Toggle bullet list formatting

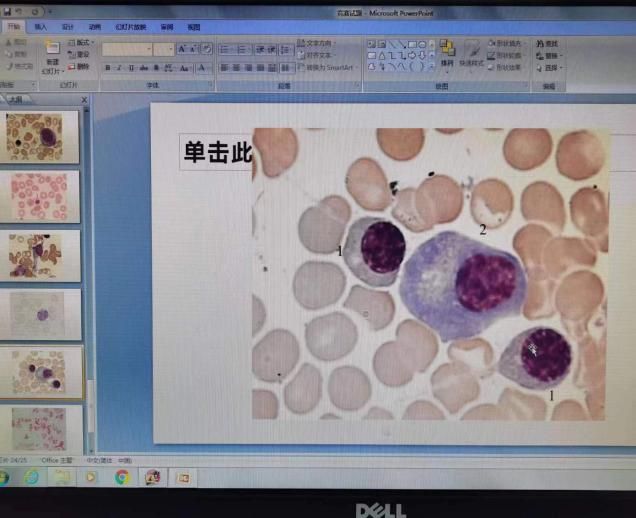[x=225, y=49]
